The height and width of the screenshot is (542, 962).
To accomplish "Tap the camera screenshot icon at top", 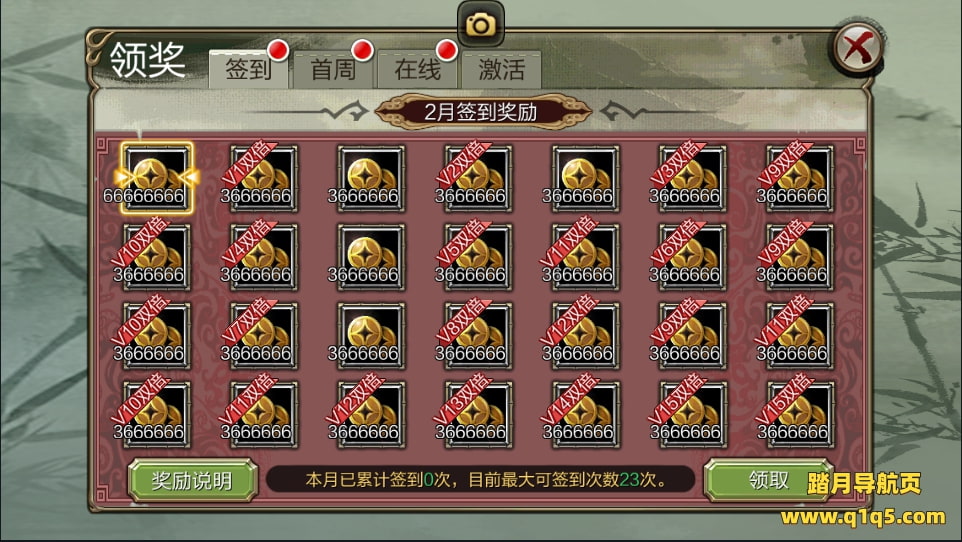I will [480, 25].
